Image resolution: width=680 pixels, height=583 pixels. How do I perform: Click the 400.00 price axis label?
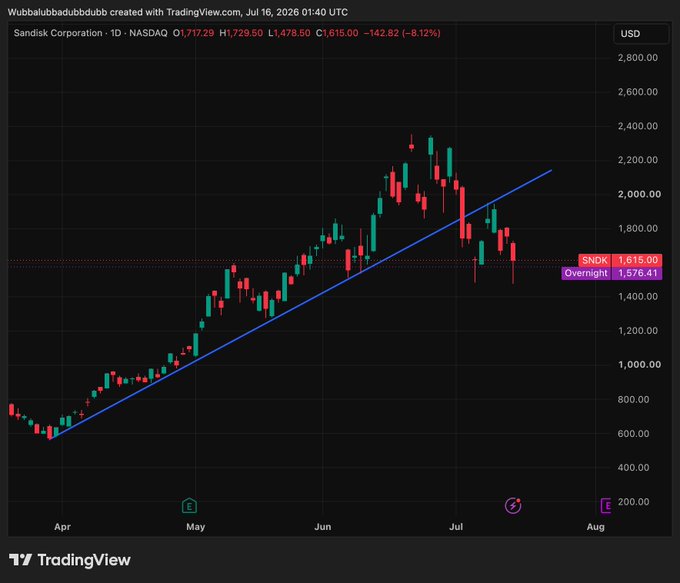[x=633, y=467]
